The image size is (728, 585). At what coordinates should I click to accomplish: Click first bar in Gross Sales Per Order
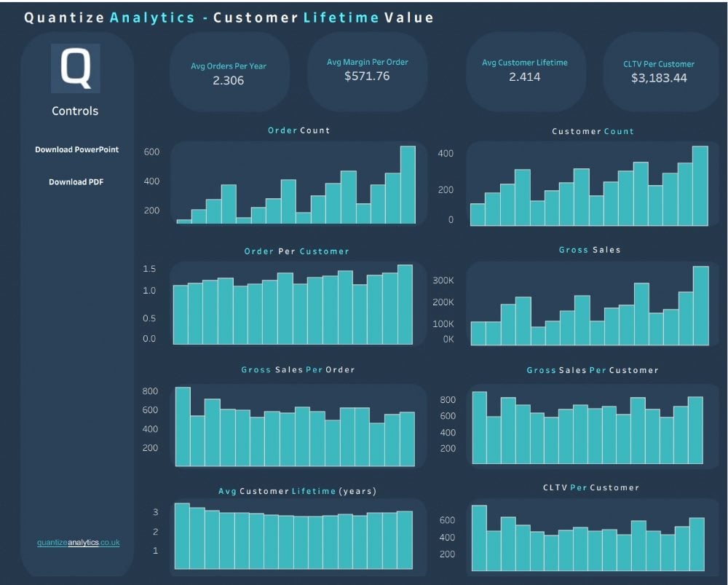[183, 427]
